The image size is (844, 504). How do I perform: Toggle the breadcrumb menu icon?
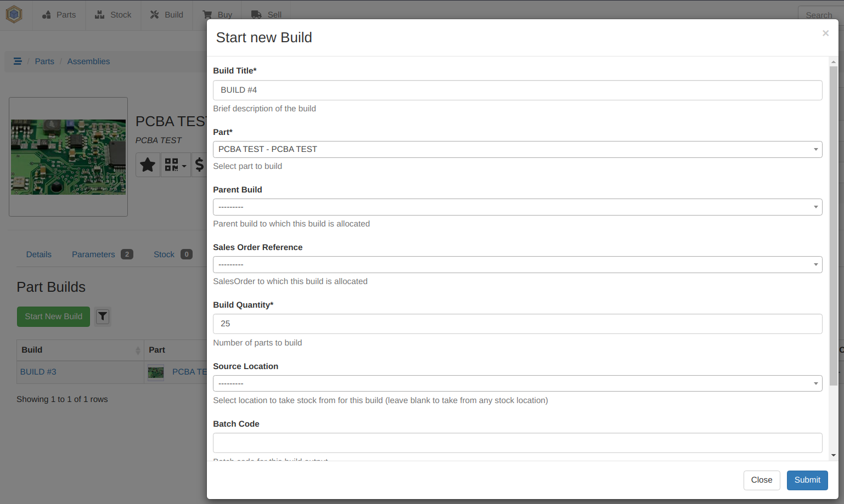18,61
